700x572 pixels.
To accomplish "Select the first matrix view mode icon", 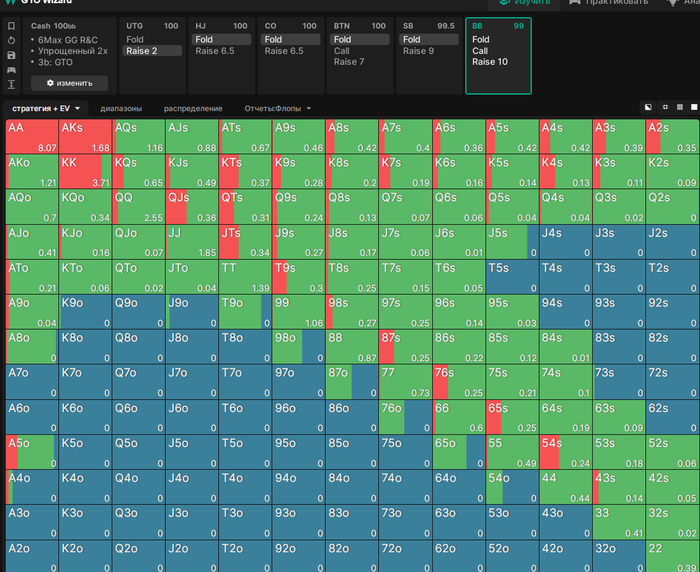I will pyautogui.click(x=648, y=107).
